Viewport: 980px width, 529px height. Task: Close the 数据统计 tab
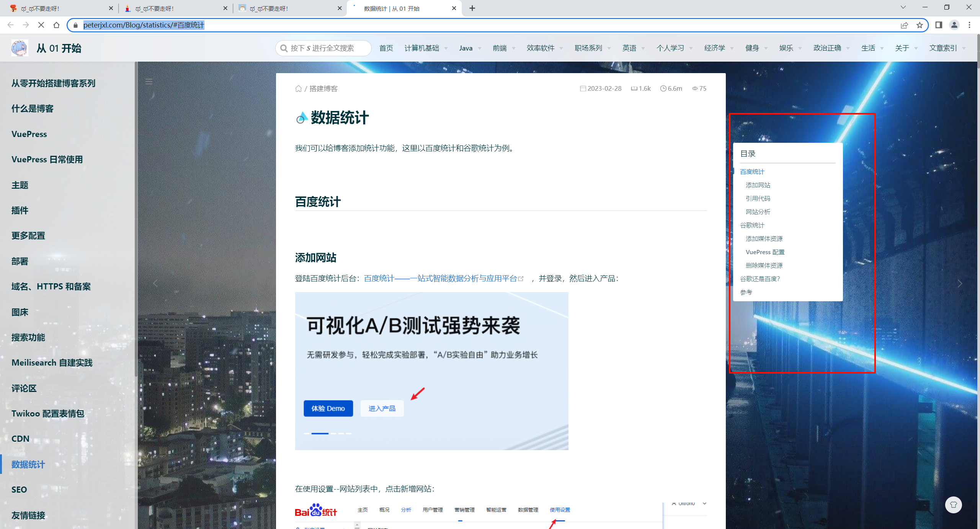454,8
